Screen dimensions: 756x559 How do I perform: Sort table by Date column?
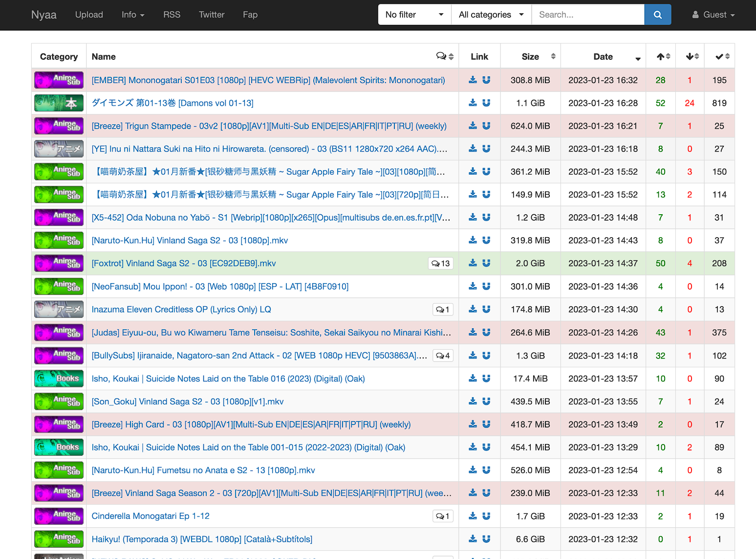[603, 56]
